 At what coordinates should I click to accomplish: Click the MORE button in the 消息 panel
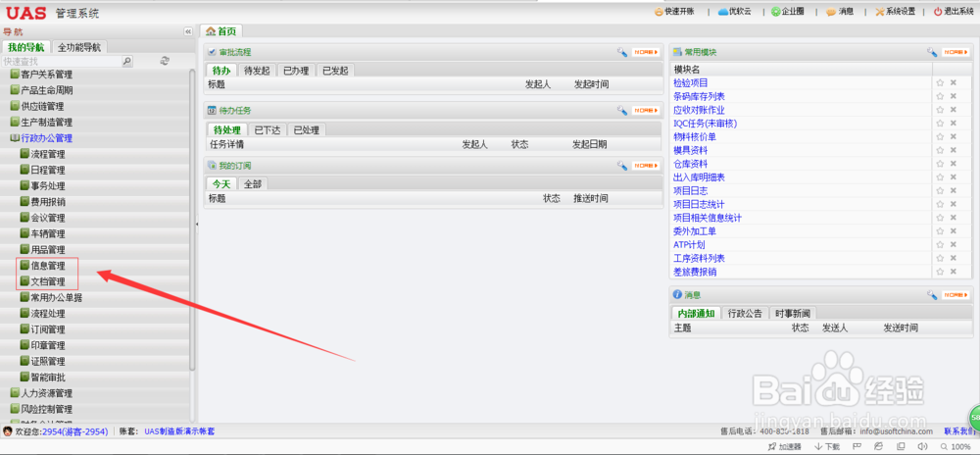pos(956,294)
